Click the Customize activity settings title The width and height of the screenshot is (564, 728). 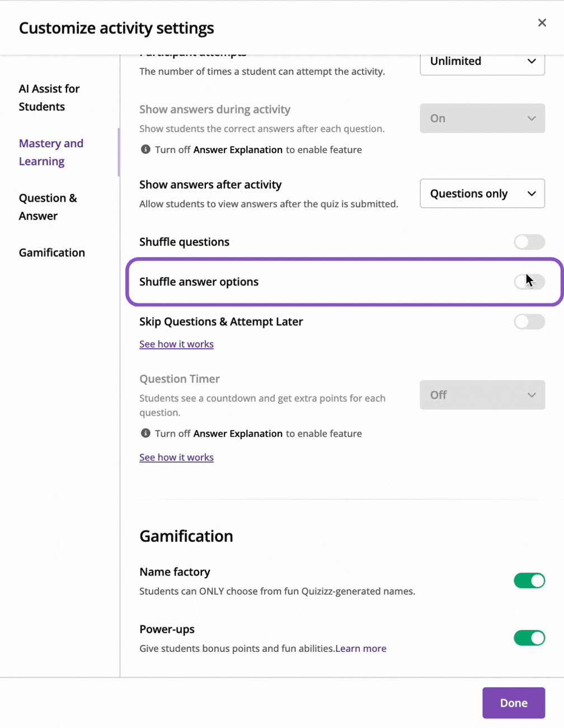click(x=116, y=28)
